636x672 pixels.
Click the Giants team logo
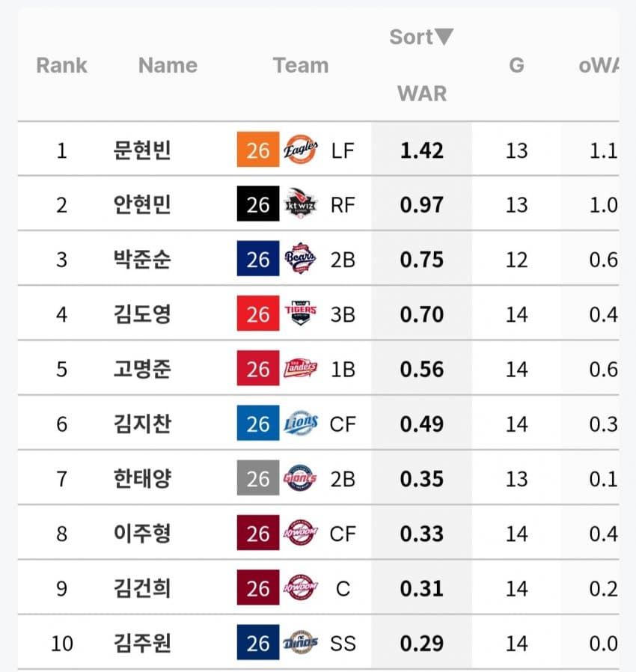(x=301, y=479)
